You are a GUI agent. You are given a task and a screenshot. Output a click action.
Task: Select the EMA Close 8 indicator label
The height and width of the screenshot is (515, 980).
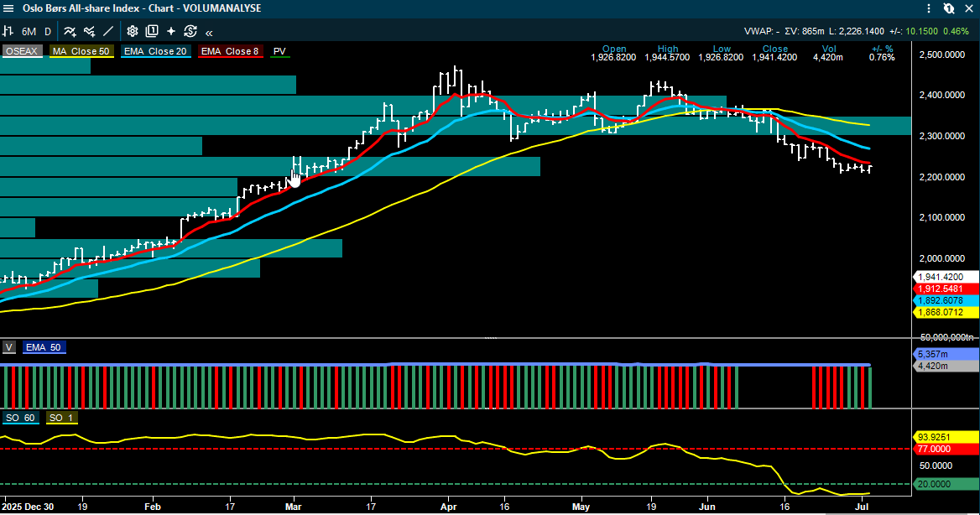click(x=230, y=51)
